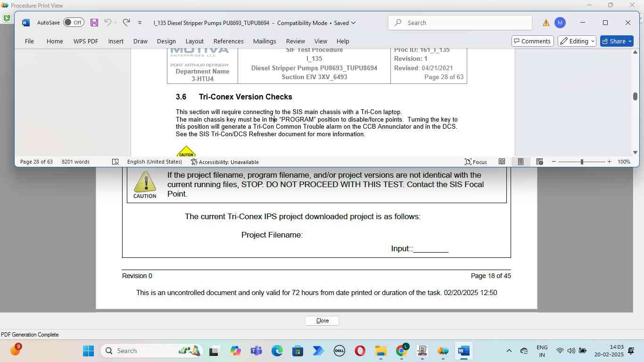Open Microsoft Store from taskbar

click(x=297, y=351)
